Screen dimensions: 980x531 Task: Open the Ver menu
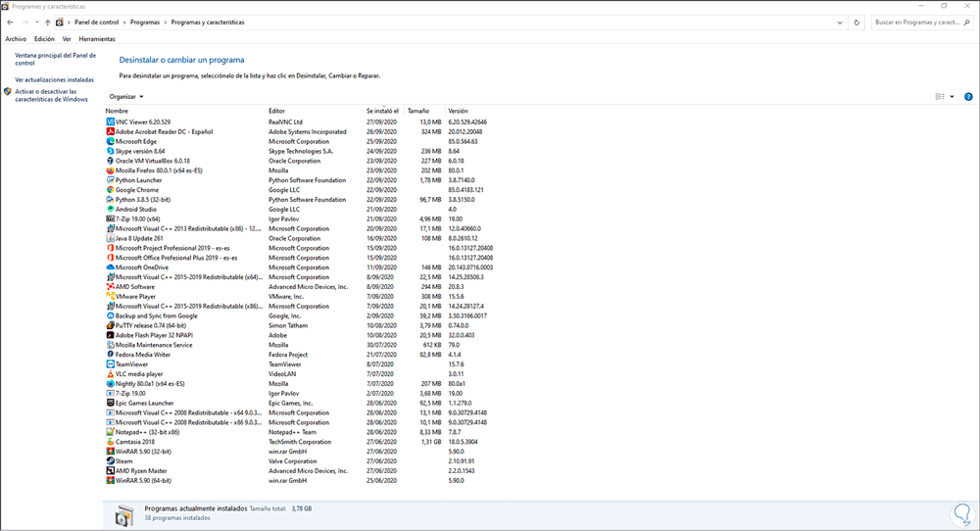pyautogui.click(x=67, y=39)
